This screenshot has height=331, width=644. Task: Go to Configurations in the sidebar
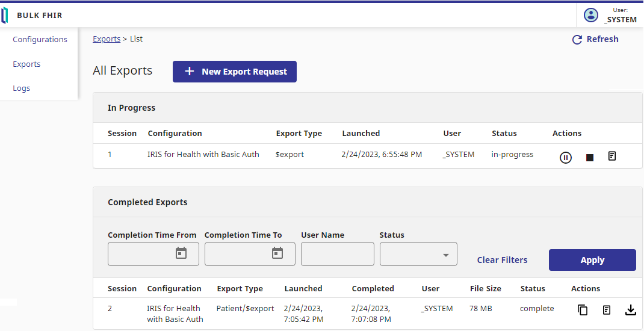40,40
